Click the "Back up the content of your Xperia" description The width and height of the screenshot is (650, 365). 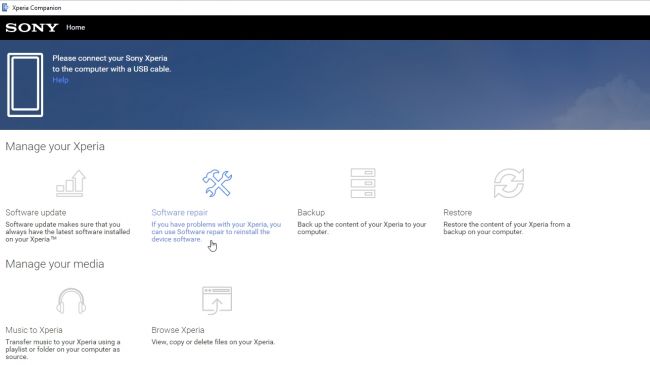point(361,228)
